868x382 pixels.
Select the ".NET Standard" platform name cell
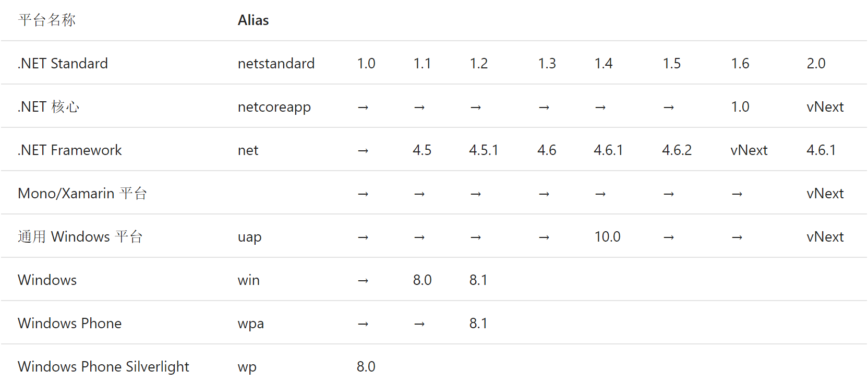click(63, 64)
